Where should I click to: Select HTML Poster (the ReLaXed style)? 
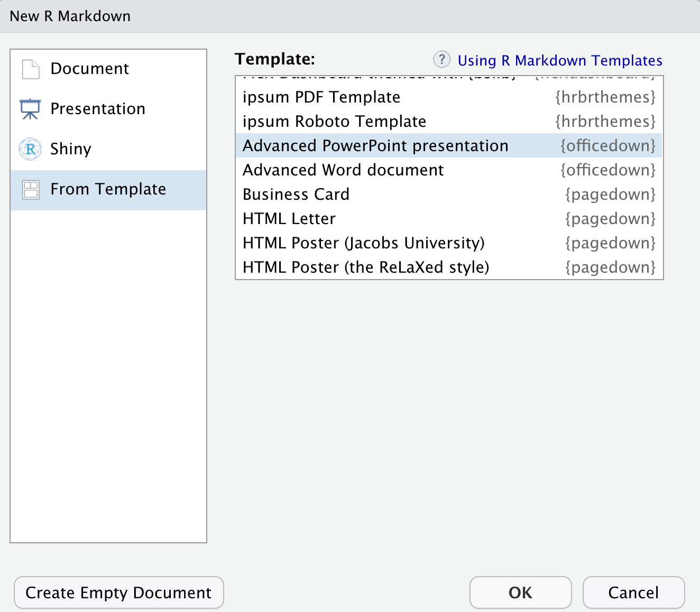(449, 267)
